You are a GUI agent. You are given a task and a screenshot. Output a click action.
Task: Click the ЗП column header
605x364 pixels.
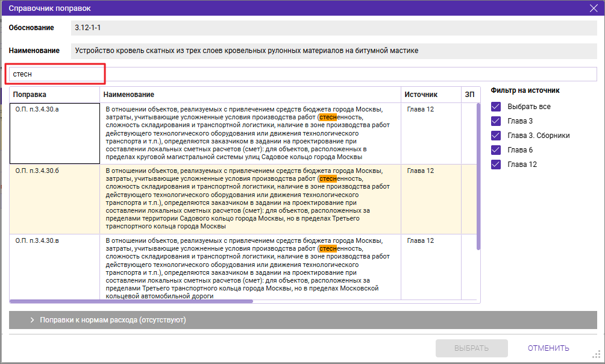470,95
